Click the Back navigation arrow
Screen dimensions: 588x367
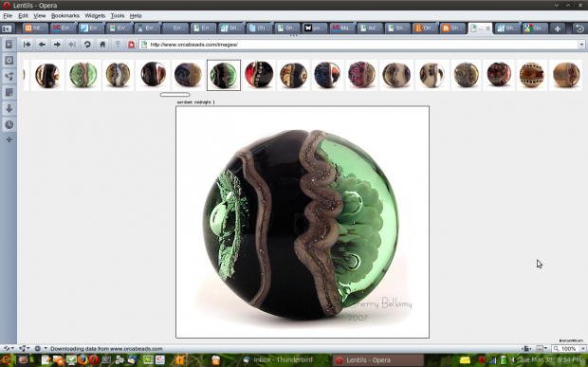pyautogui.click(x=42, y=45)
